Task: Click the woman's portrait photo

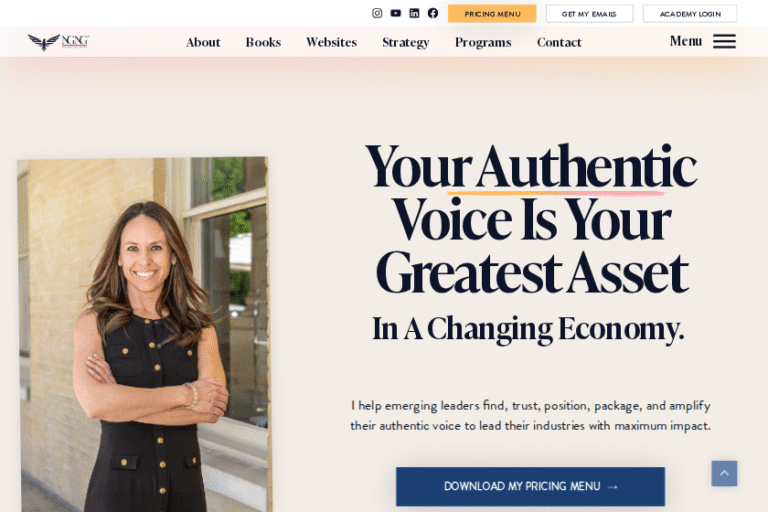Action: tap(145, 335)
